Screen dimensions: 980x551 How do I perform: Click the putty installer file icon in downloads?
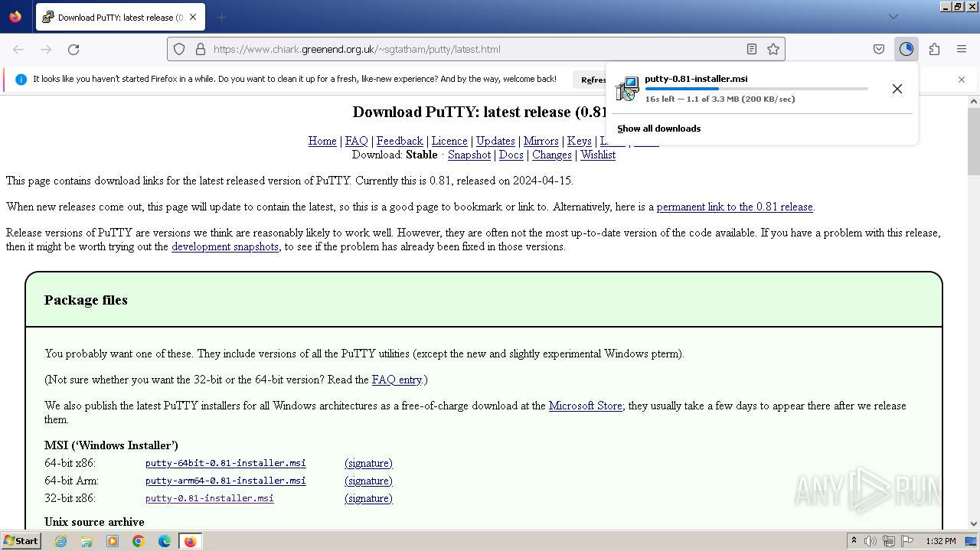pos(627,89)
